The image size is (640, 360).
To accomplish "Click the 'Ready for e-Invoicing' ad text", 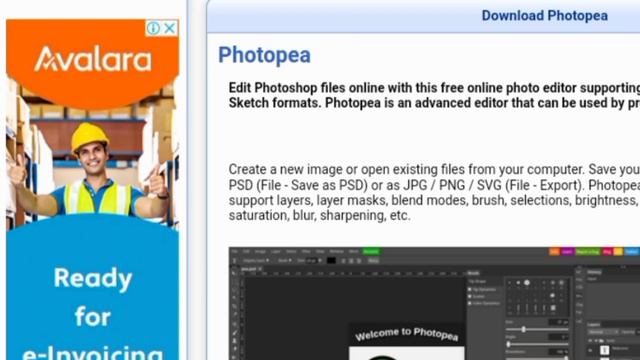I will pyautogui.click(x=93, y=313).
